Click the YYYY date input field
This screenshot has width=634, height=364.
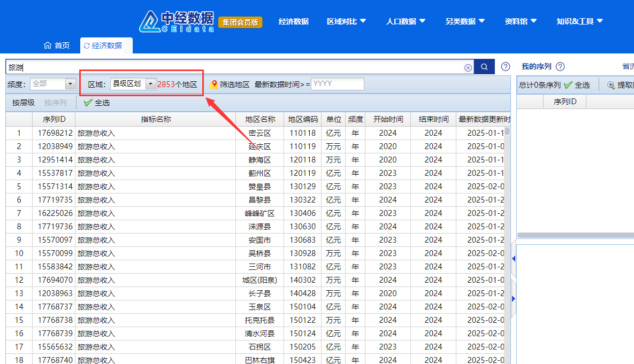(337, 84)
